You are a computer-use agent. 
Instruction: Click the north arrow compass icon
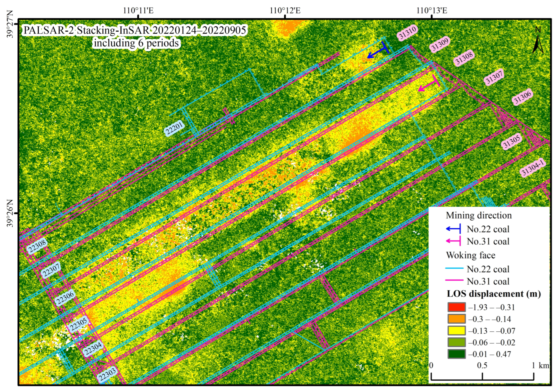538,41
